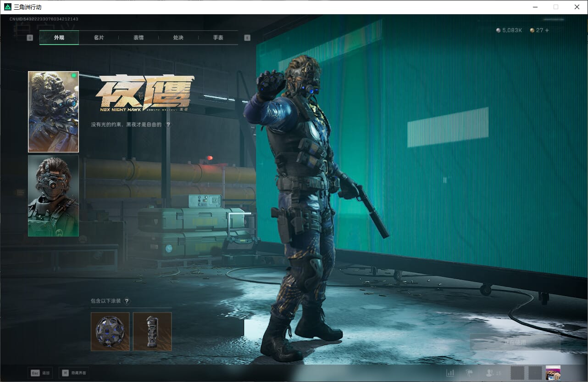Click the help icon beside the skin slogan
Viewport: 588px width, 382px height.
point(168,124)
